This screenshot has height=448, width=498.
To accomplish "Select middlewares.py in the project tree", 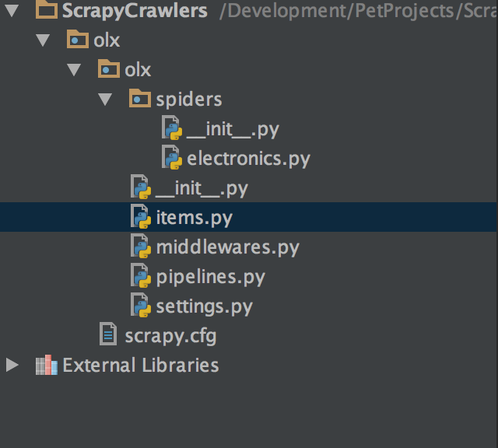I will (x=227, y=247).
